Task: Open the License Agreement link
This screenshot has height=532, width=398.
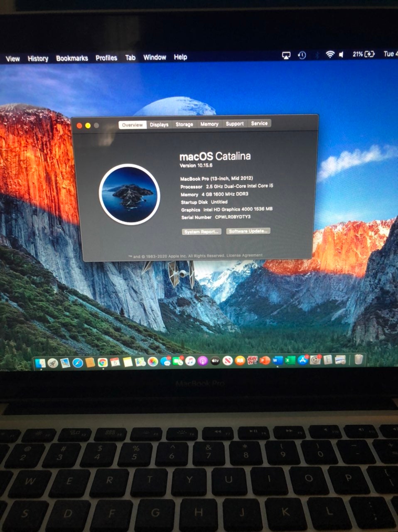Action: (244, 255)
